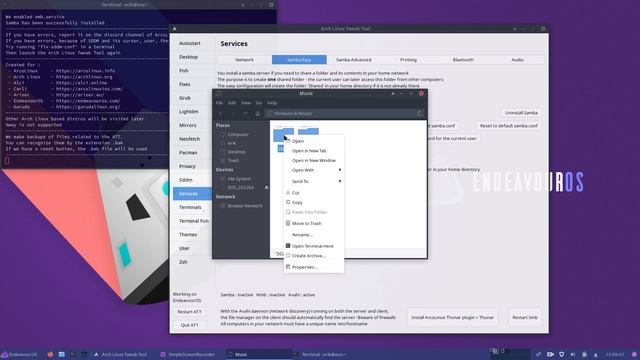The width and height of the screenshot is (640, 360).
Task: Switch to the Printing tab
Action: coord(408,60)
